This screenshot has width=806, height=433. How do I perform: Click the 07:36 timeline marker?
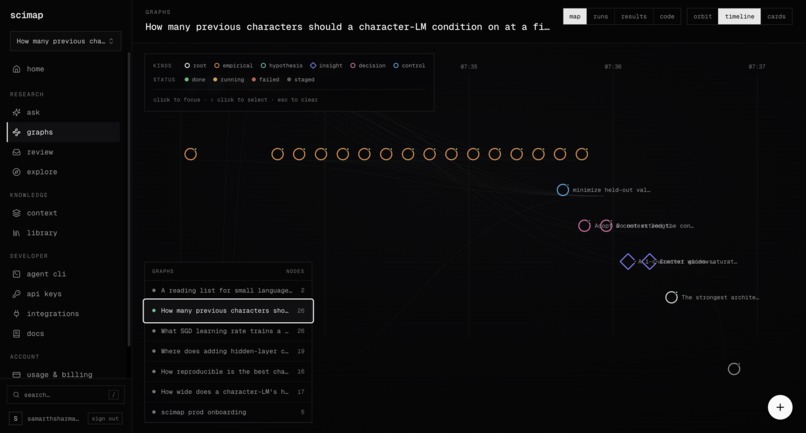point(613,67)
